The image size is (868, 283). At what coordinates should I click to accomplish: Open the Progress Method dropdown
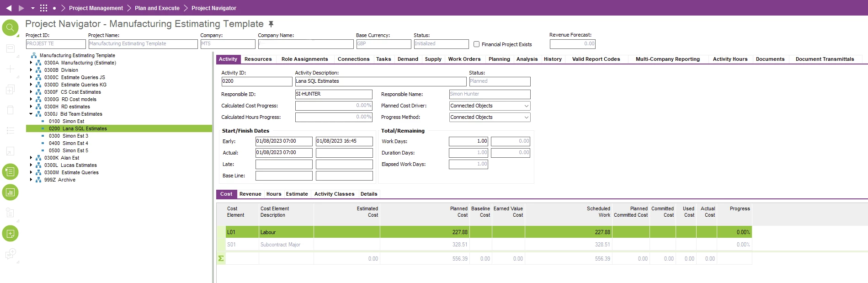click(x=526, y=117)
